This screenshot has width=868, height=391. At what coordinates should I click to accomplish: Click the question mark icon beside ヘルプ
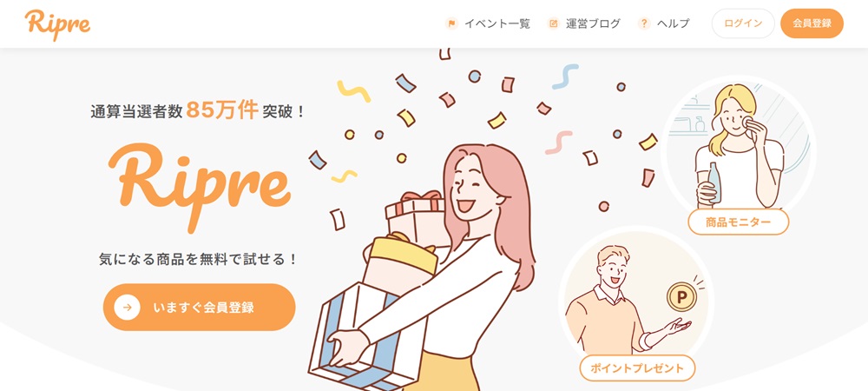click(644, 23)
